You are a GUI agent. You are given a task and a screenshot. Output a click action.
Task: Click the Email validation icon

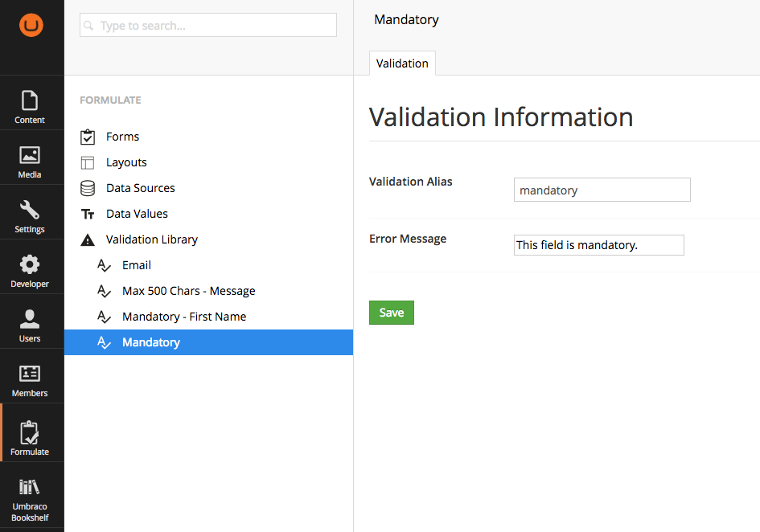pyautogui.click(x=104, y=265)
